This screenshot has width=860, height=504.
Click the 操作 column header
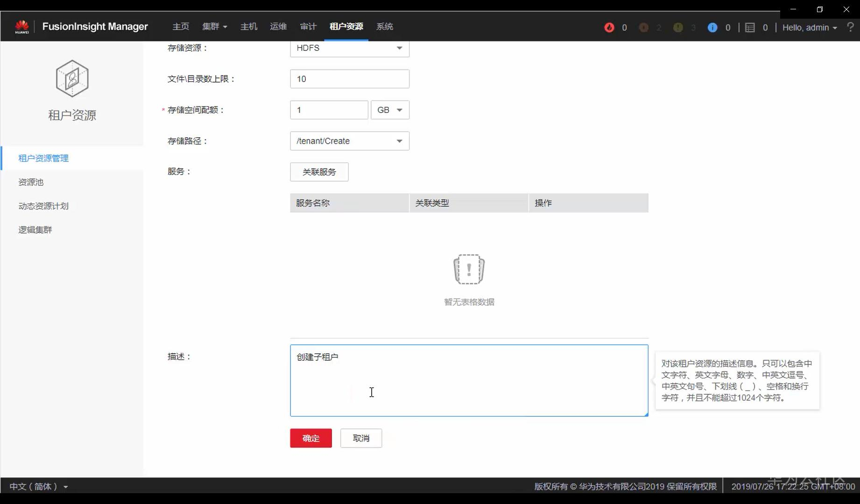[589, 203]
